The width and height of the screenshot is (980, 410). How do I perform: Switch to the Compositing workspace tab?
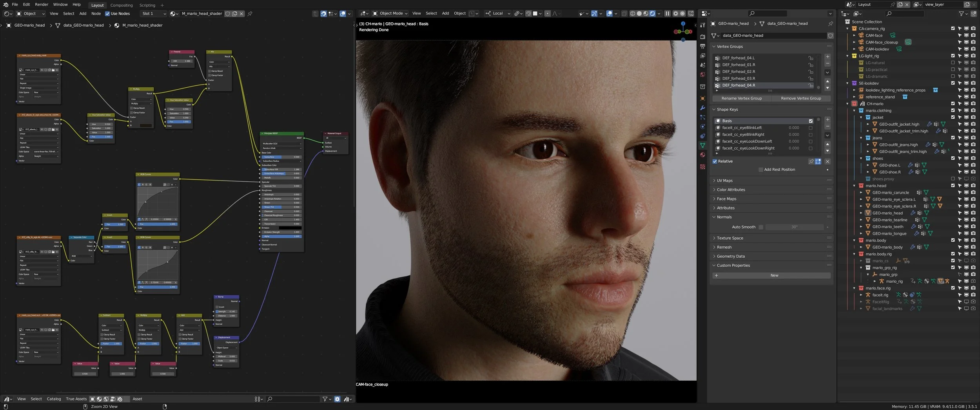coord(122,5)
